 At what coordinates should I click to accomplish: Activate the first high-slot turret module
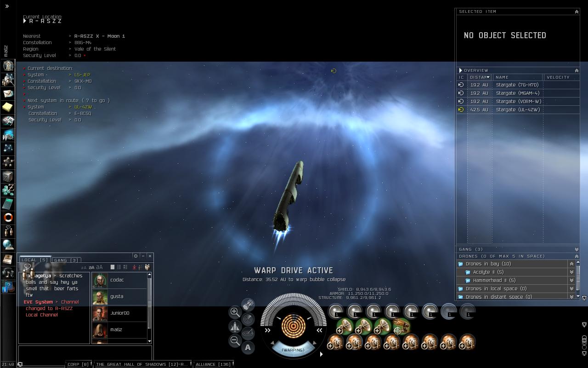pyautogui.click(x=336, y=311)
